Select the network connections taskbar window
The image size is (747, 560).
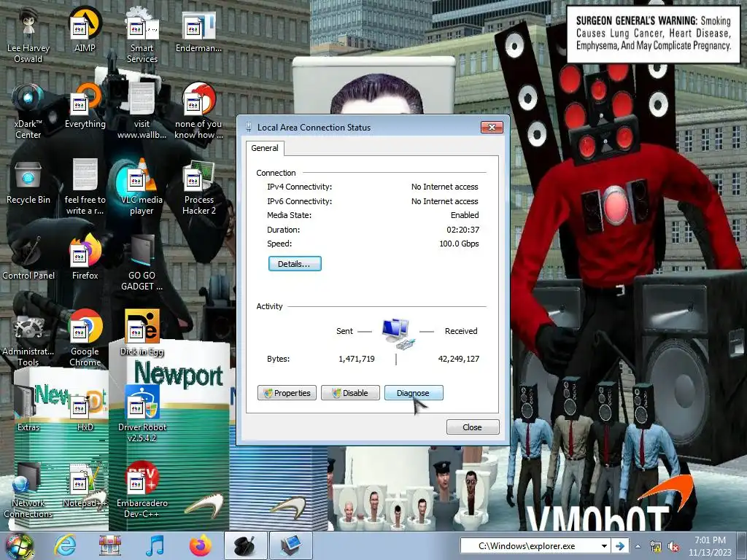290,546
